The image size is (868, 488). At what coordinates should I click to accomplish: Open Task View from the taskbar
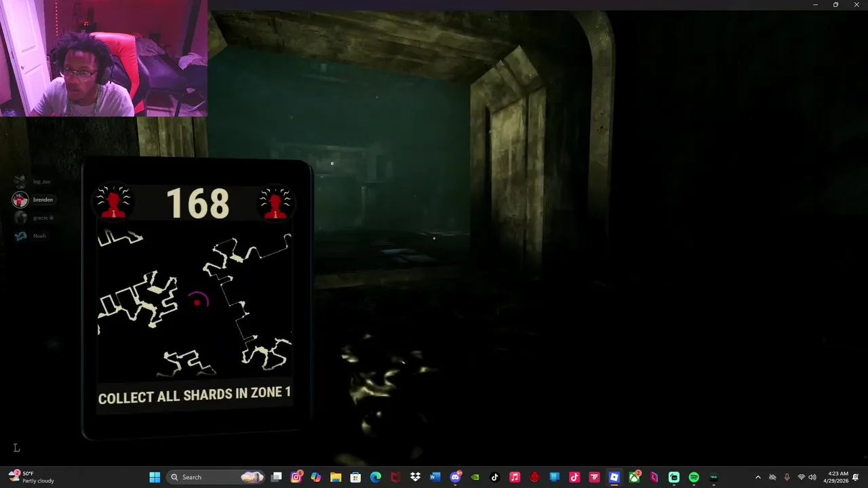[x=277, y=477]
